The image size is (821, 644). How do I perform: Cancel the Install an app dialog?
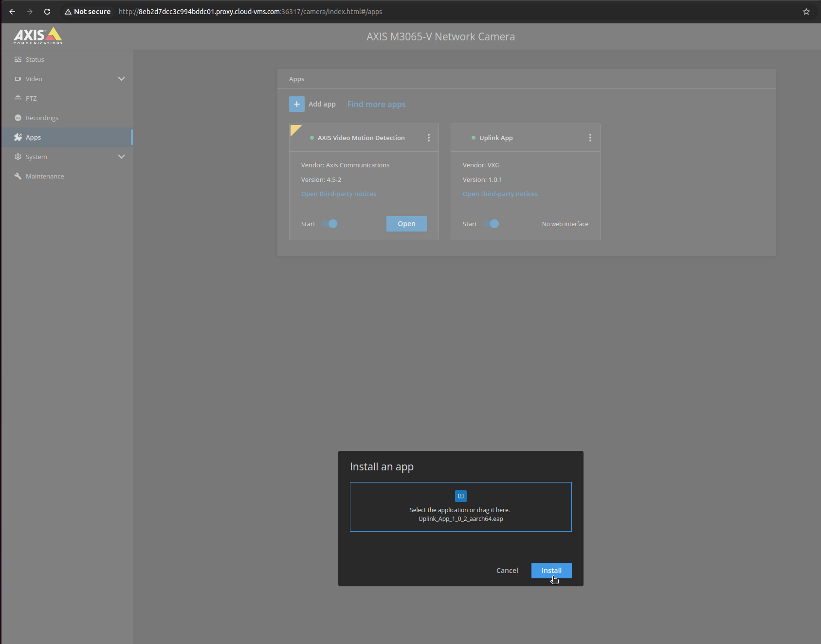pyautogui.click(x=507, y=571)
